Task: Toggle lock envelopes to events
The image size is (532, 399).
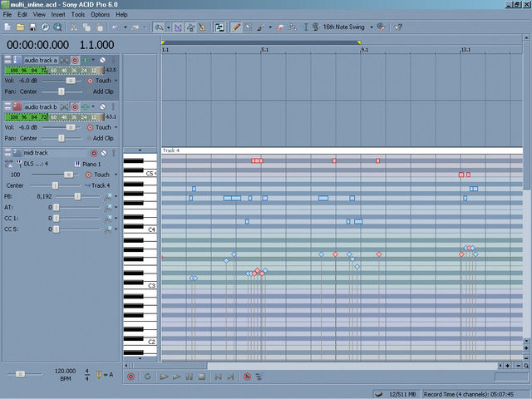Action: coord(190,27)
